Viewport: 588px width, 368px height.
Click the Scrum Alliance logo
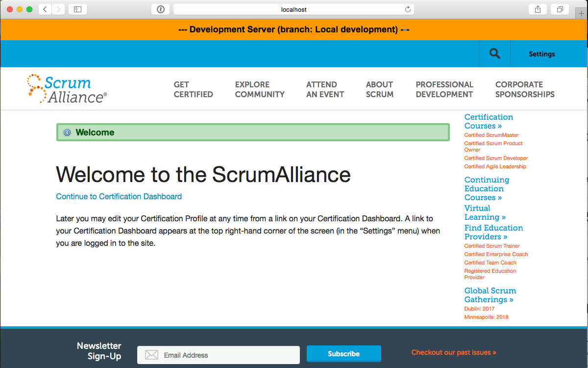pyautogui.click(x=67, y=89)
